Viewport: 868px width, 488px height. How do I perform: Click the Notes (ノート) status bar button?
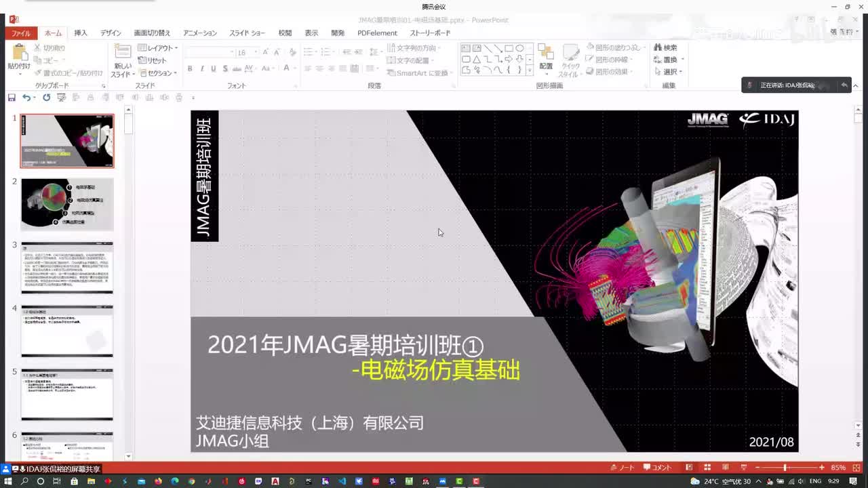[623, 468]
